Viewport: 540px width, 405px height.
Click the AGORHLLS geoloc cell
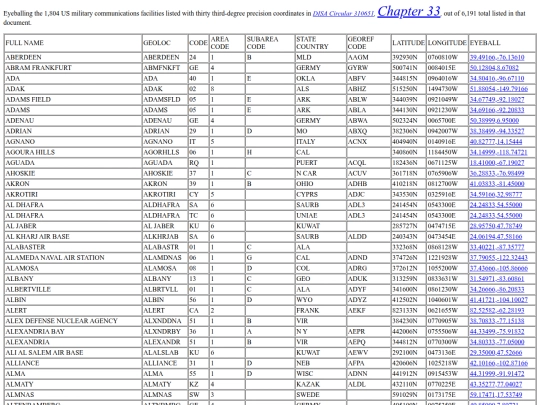click(x=165, y=152)
